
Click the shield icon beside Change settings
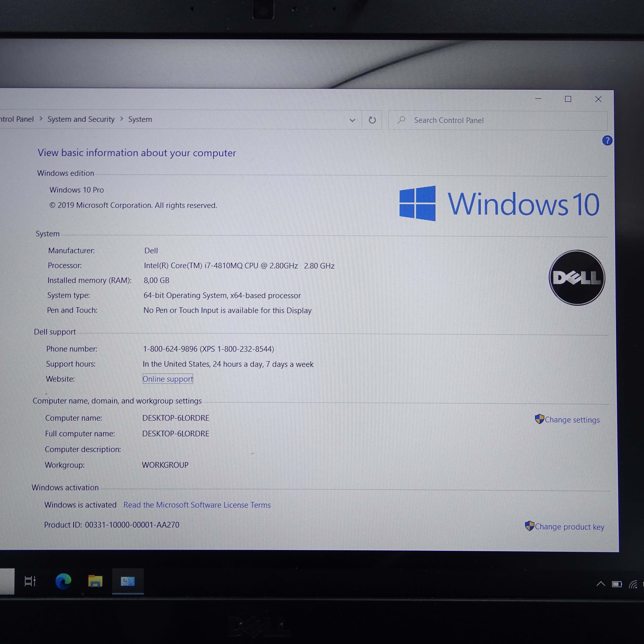[x=539, y=419]
